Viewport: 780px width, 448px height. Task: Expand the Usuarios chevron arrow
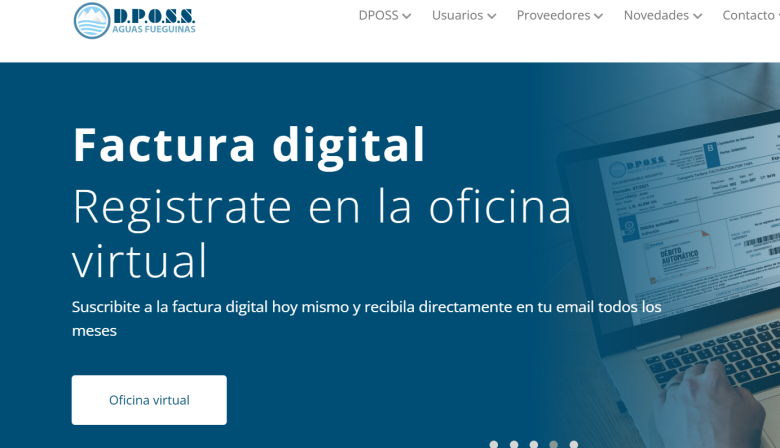(x=491, y=16)
